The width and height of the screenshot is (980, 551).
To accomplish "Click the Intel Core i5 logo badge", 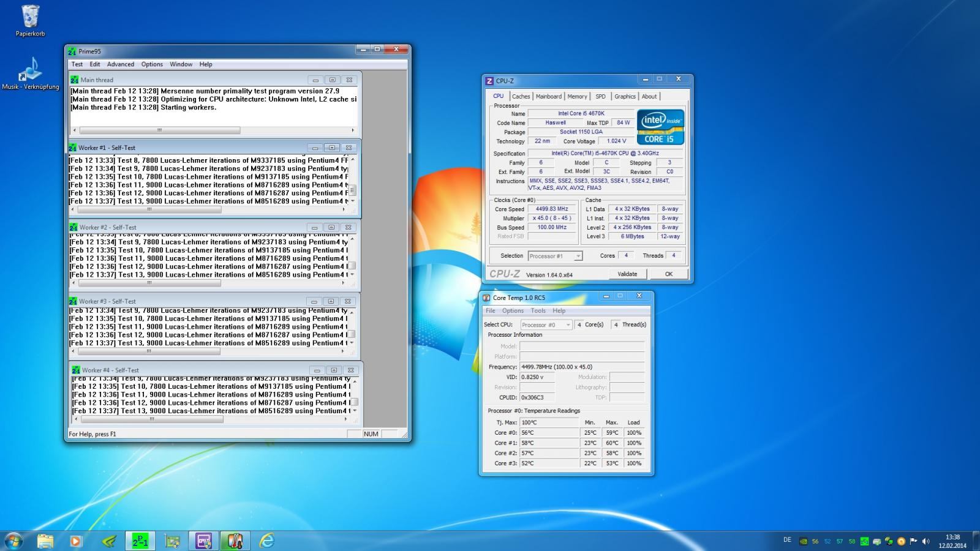I will pyautogui.click(x=660, y=127).
